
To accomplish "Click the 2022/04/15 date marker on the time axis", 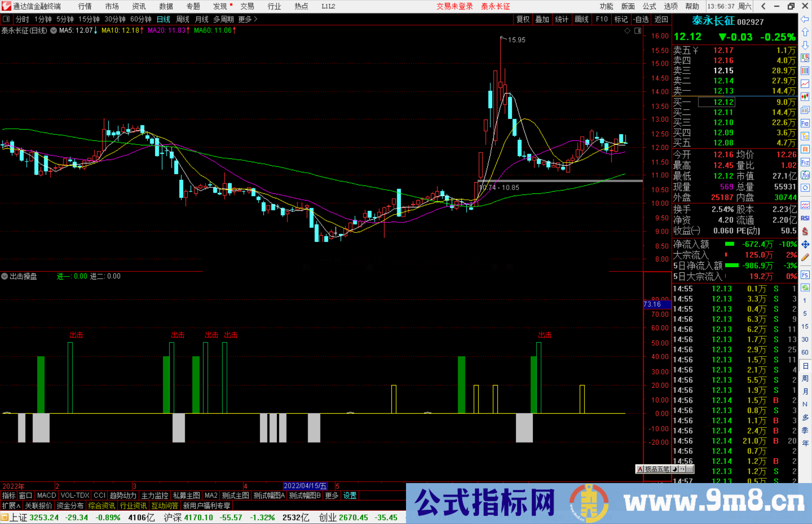I will 305,486.
